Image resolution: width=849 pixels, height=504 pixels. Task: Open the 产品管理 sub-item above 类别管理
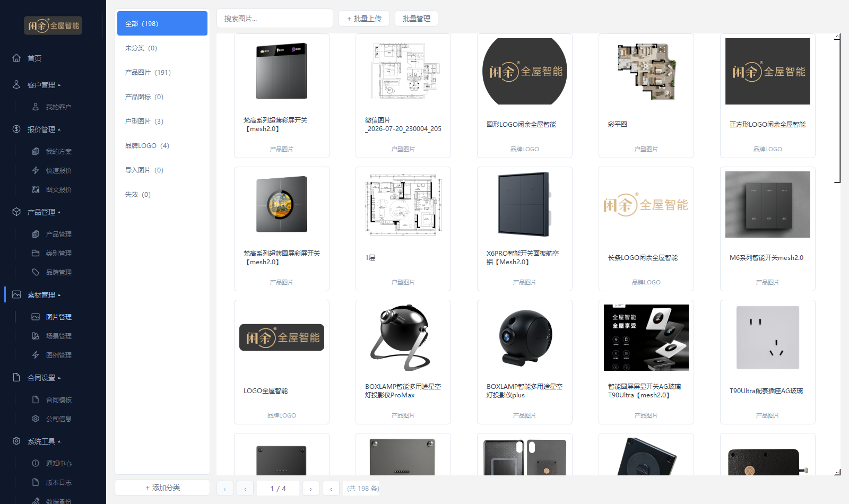point(53,234)
